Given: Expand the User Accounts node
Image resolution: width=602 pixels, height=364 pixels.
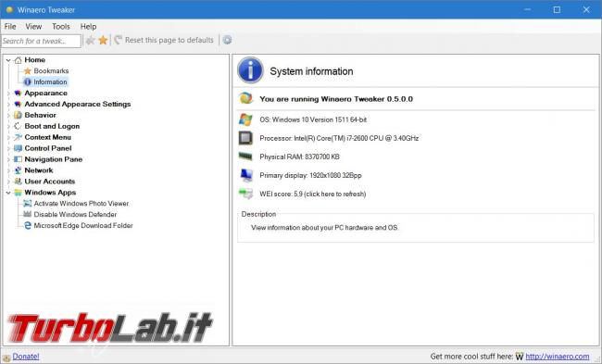Looking at the screenshot, I should pyautogui.click(x=8, y=182).
